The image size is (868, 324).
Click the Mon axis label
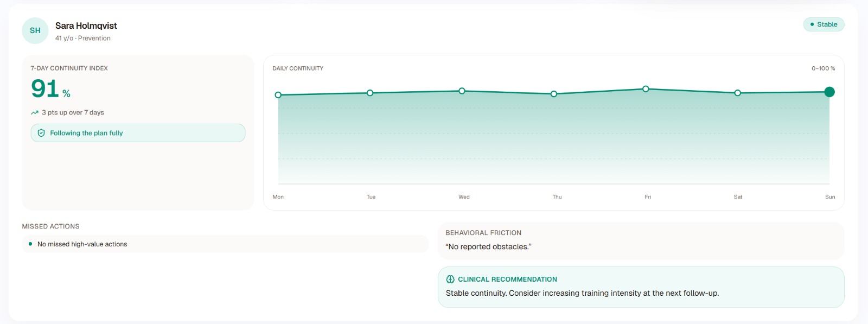click(x=278, y=197)
